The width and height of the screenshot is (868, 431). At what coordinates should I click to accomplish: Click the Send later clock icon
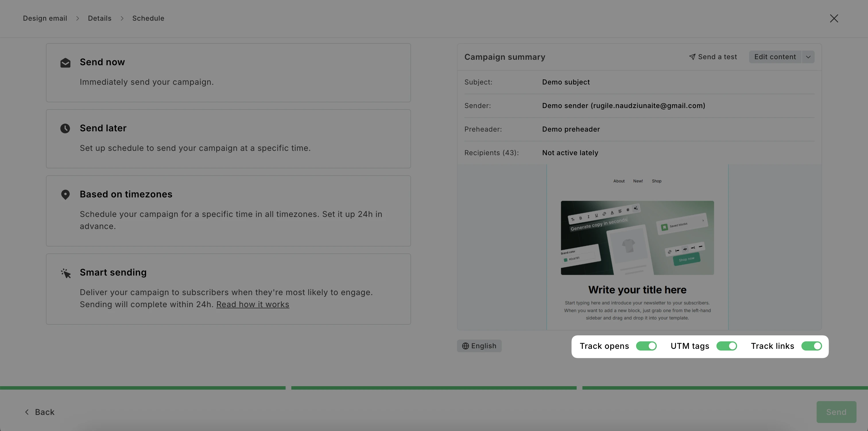point(65,128)
